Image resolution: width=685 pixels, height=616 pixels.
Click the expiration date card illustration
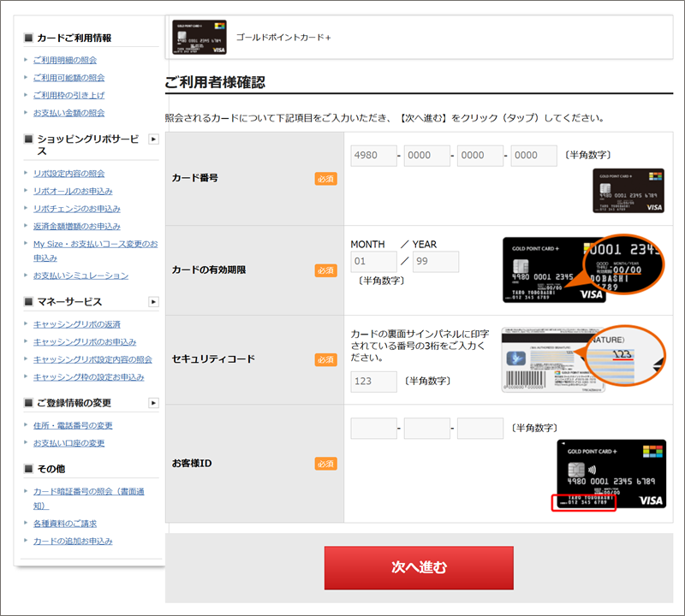[584, 269]
